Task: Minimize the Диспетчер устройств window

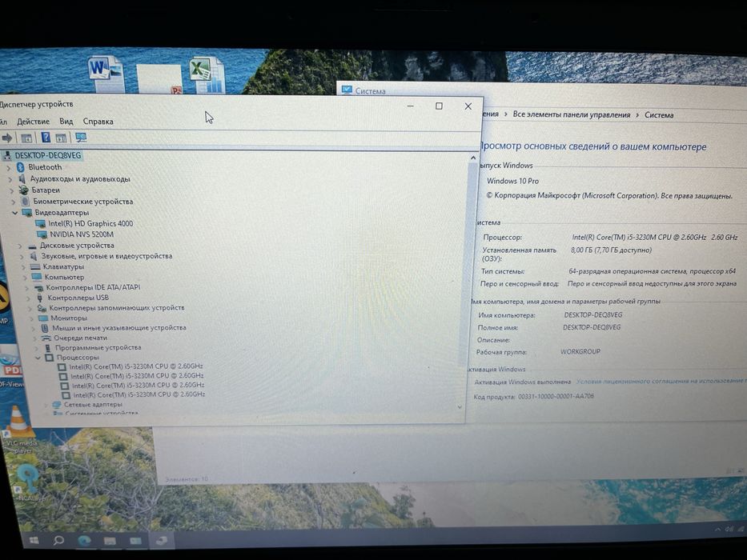Action: point(411,106)
